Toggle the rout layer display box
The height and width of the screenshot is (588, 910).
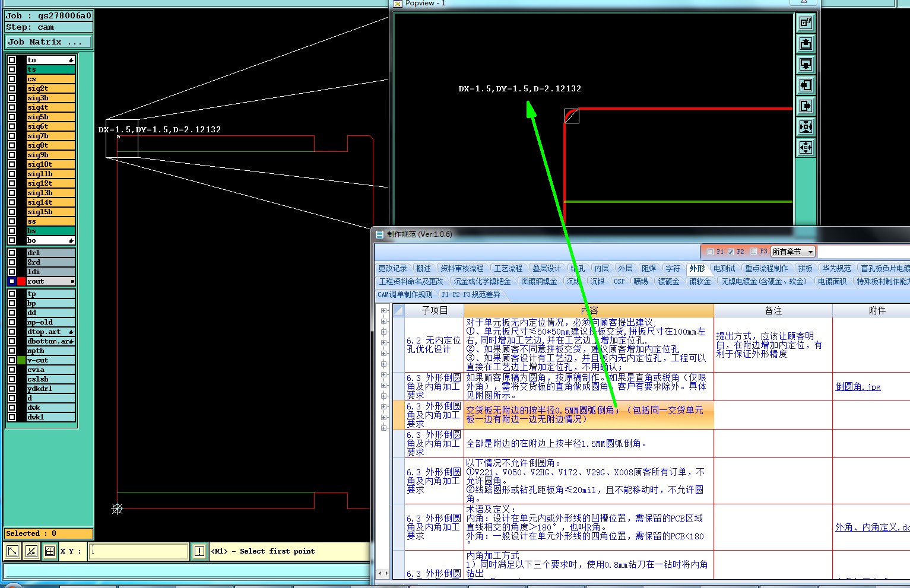(x=12, y=281)
